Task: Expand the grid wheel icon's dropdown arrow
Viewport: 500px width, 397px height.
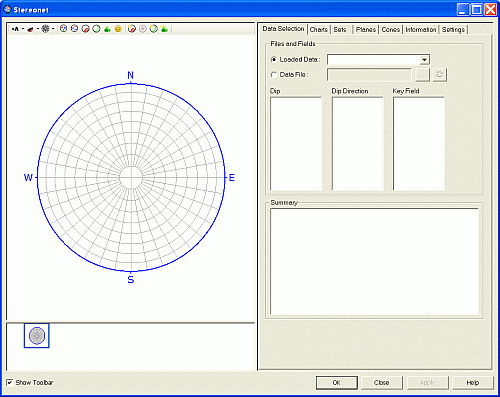Action: pos(53,29)
